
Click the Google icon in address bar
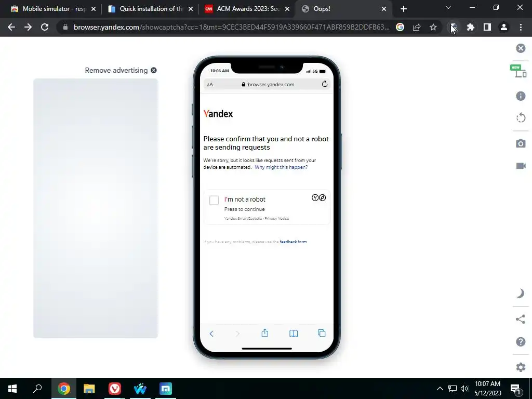coord(400,27)
